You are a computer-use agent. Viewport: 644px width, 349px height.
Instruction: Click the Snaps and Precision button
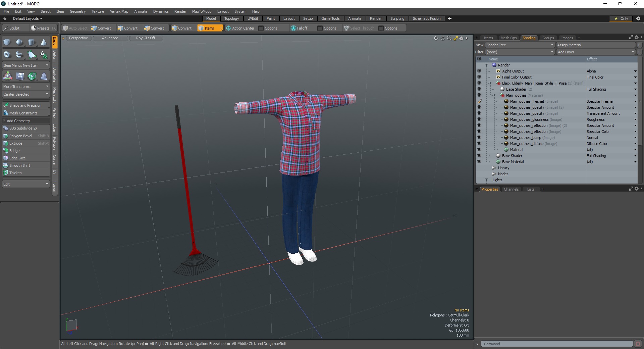(x=26, y=105)
